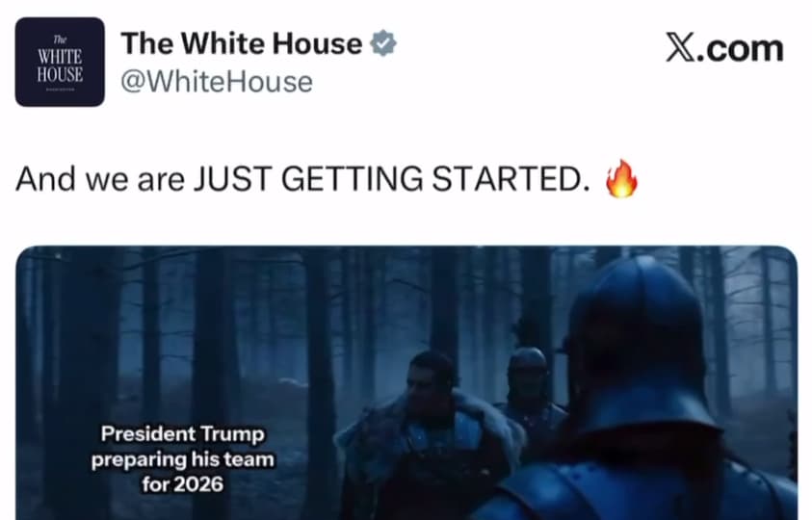This screenshot has height=520, width=812.
Task: Click the WHITE HOUSE lettering inside the avatar
Action: (60, 65)
